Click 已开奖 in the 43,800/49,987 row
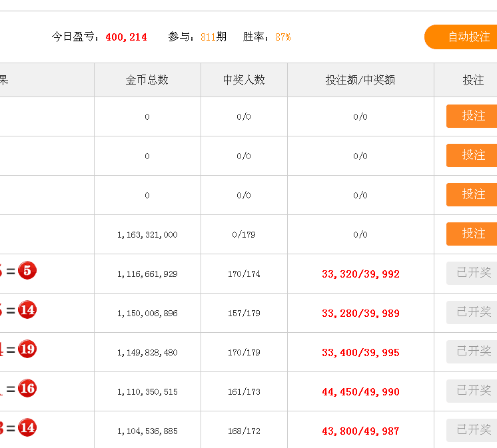This screenshot has height=448, width=497. click(x=472, y=430)
